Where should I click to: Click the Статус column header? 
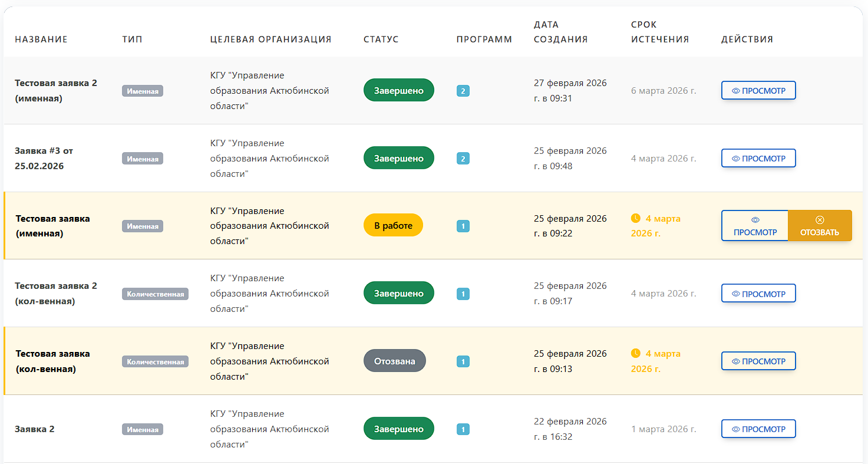click(x=381, y=40)
